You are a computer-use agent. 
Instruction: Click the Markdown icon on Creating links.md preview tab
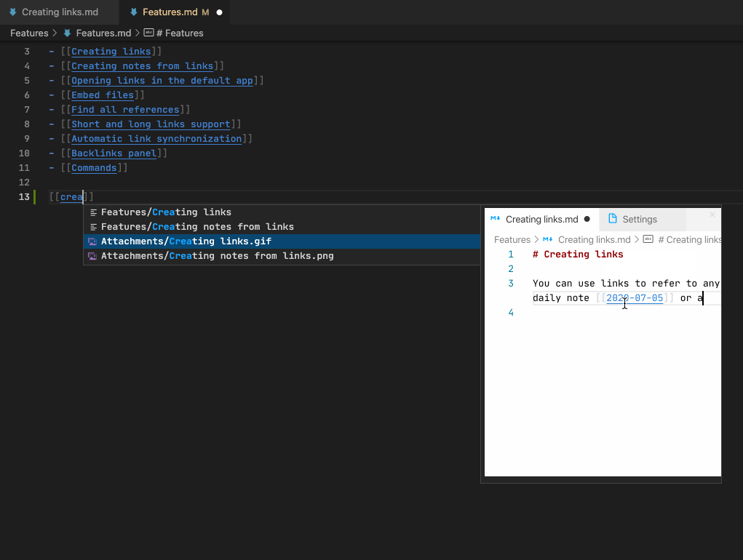(x=496, y=218)
